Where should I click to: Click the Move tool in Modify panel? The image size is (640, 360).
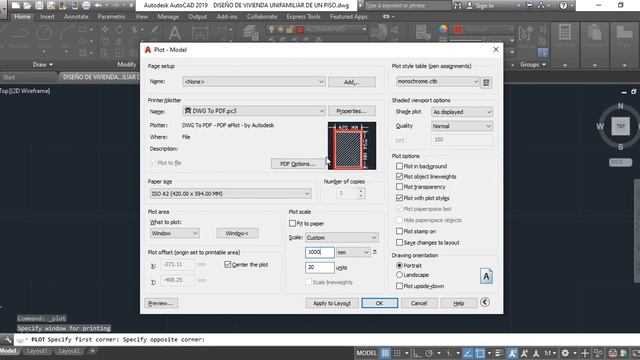(105, 29)
